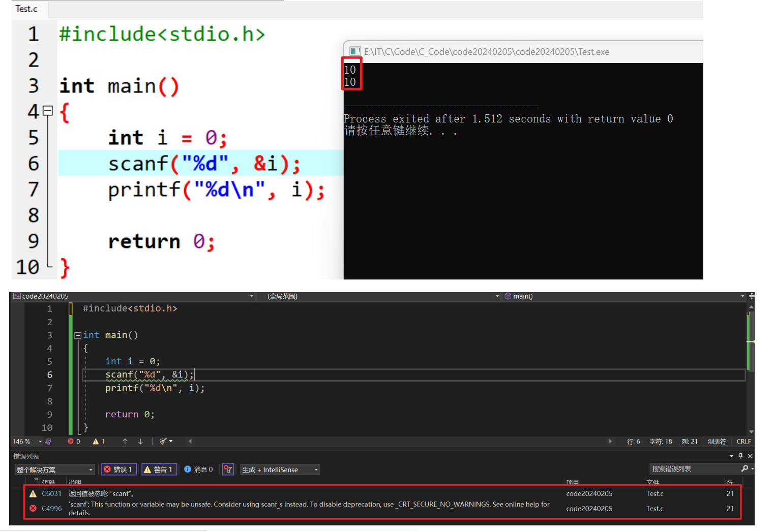Click the blue info icon beside 消息 0
The width and height of the screenshot is (775, 532).
(188, 470)
